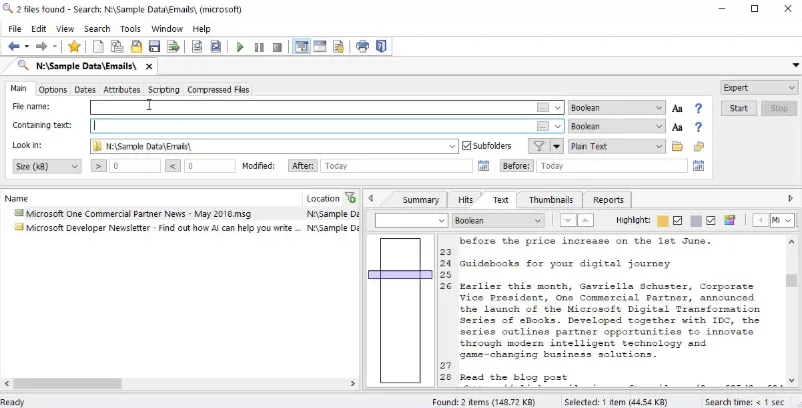The width and height of the screenshot is (802, 408).
Task: Toggle checkbox next to lavender highlight swatch
Action: tap(710, 220)
